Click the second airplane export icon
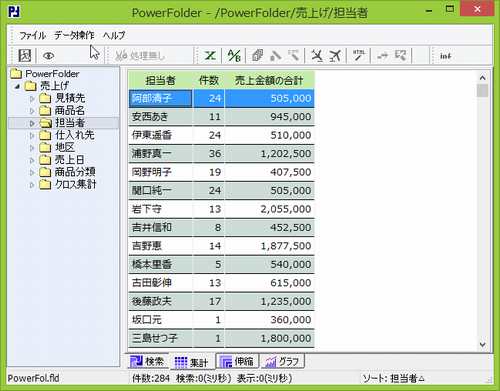This screenshot has width=500, height=391. pos(335,56)
